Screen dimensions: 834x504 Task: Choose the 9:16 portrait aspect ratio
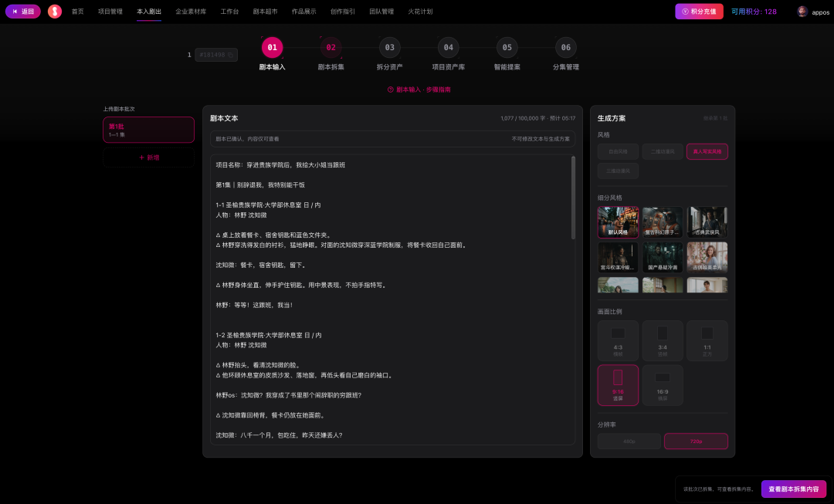[618, 385]
